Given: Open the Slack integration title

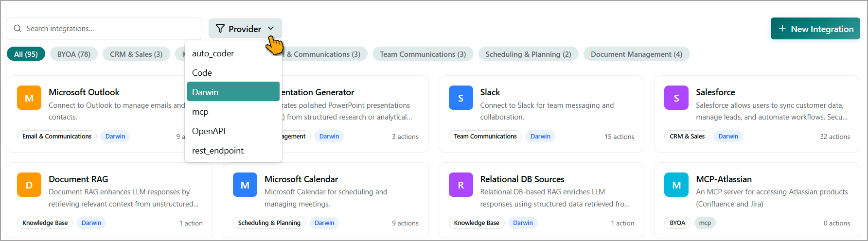Looking at the screenshot, I should (x=490, y=92).
